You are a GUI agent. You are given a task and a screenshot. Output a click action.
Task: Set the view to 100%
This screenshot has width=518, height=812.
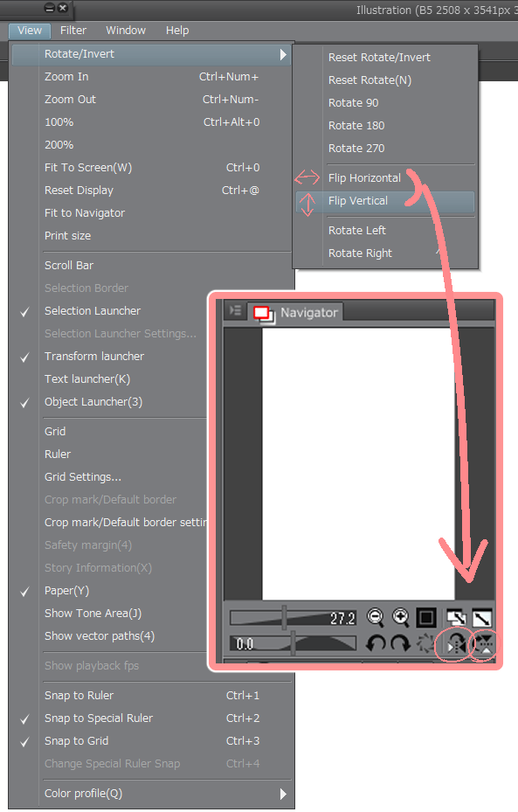(151, 122)
